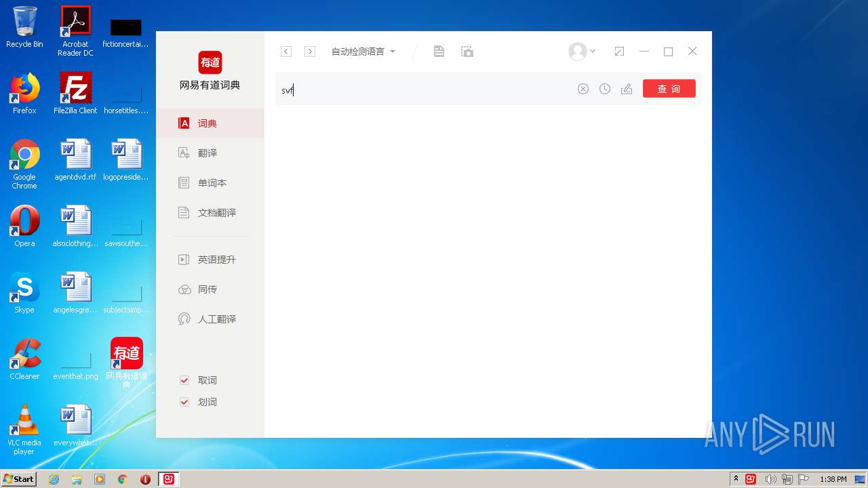
Task: Toggle the 划词 checkbox
Action: click(184, 402)
